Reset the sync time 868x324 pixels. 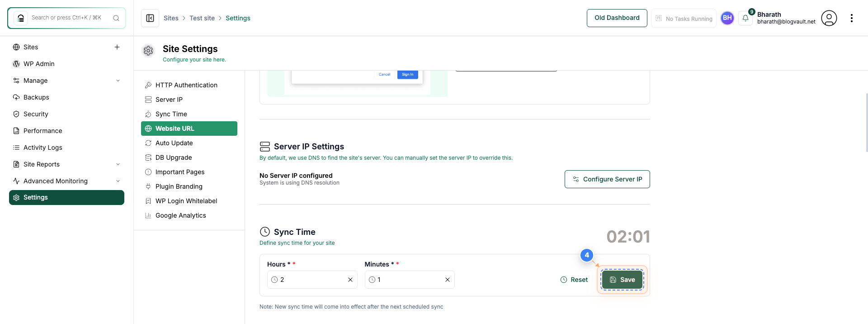coord(574,280)
